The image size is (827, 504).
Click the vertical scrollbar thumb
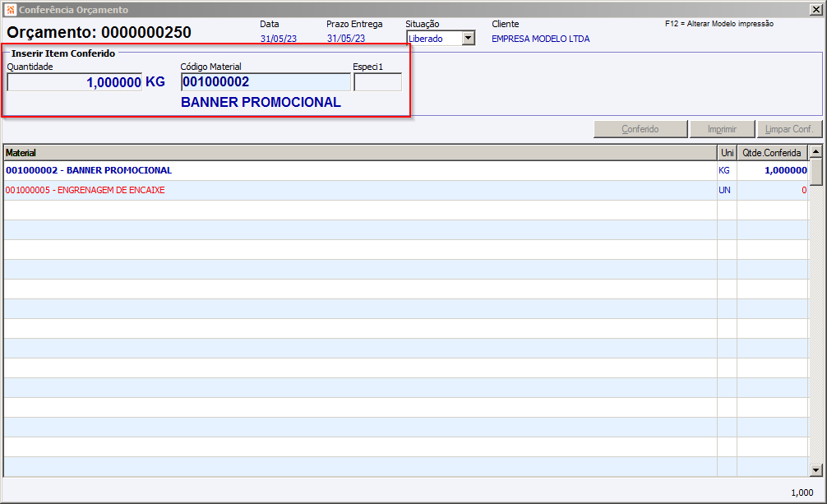tap(816, 172)
